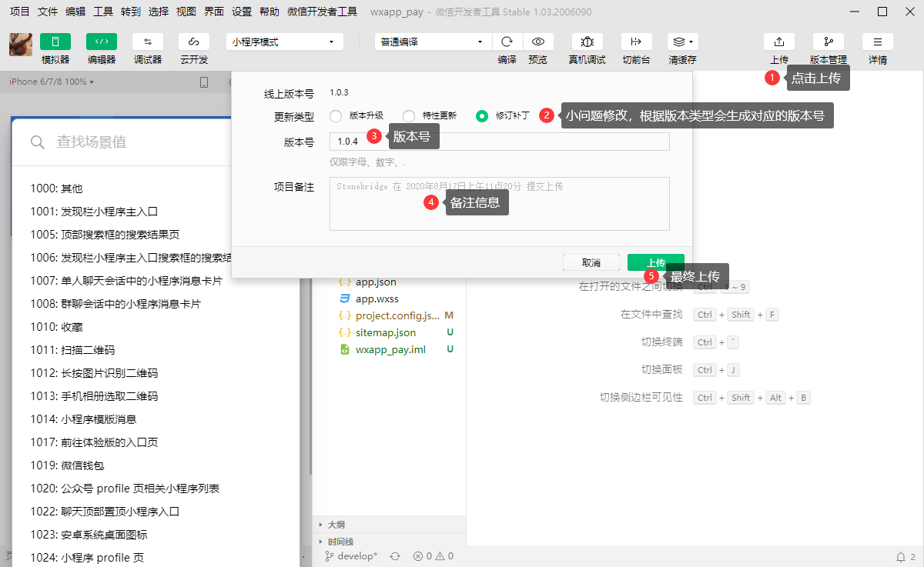
Task: Click the 取消 cancel button
Action: click(591, 262)
